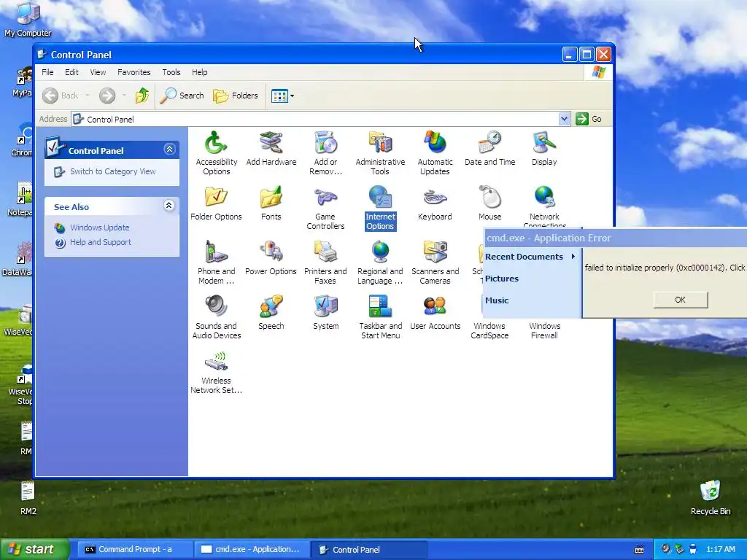This screenshot has width=747, height=560.
Task: Toggle the Folders pane button
Action: pyautogui.click(x=236, y=96)
